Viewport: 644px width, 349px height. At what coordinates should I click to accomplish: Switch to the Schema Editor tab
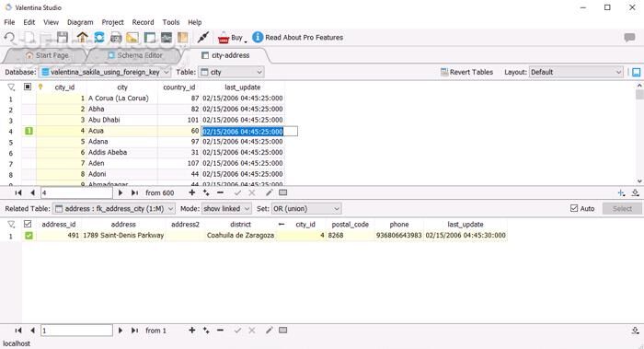pyautogui.click(x=135, y=55)
